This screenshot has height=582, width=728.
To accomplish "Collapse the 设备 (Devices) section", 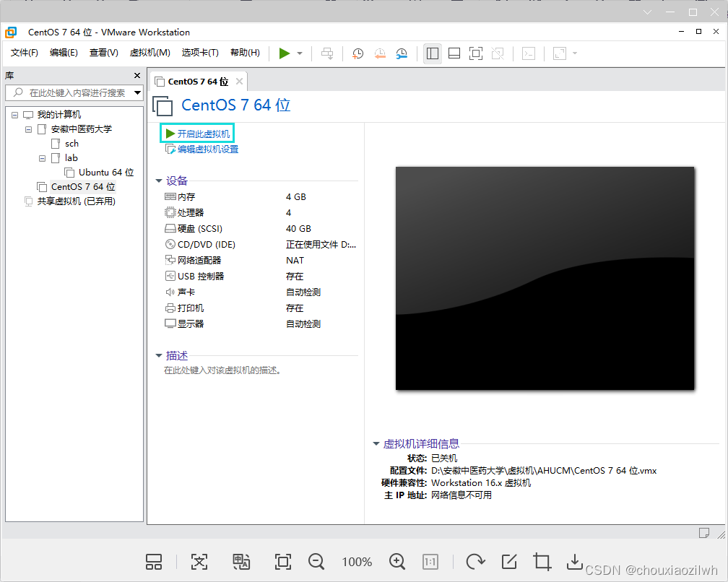I will (159, 181).
